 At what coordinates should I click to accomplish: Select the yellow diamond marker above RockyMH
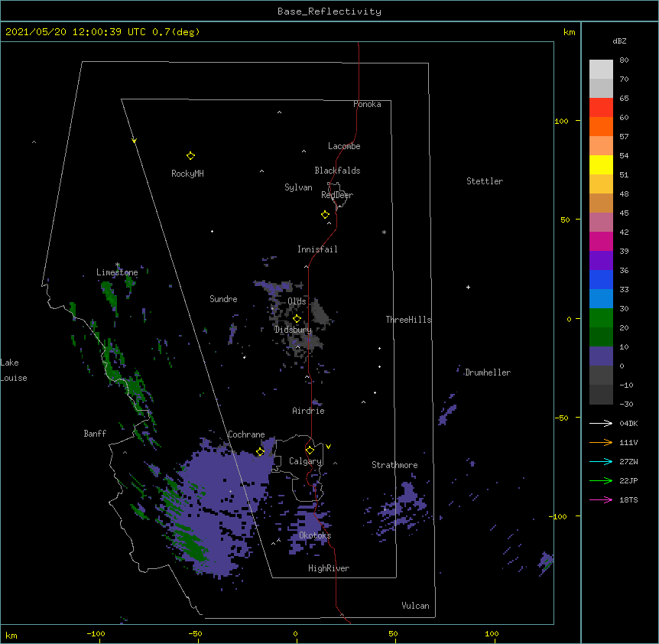tap(190, 156)
